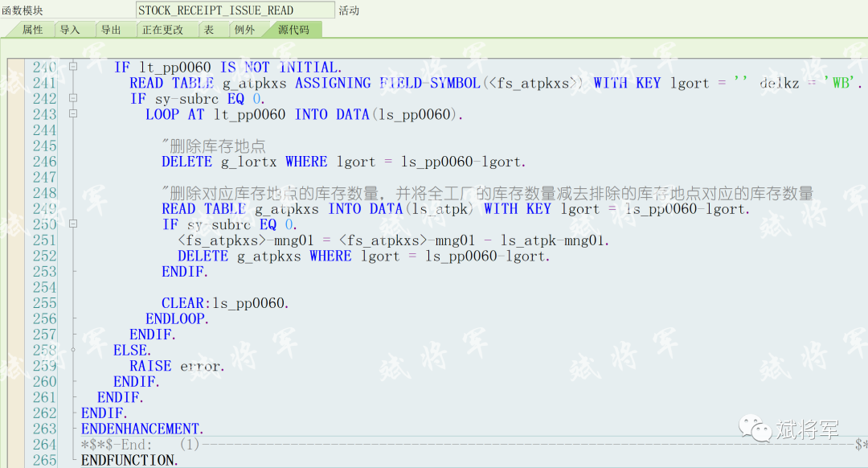Click the DELETE g_atpkxs statement on line 252
The width and height of the screenshot is (868, 468).
[364, 257]
